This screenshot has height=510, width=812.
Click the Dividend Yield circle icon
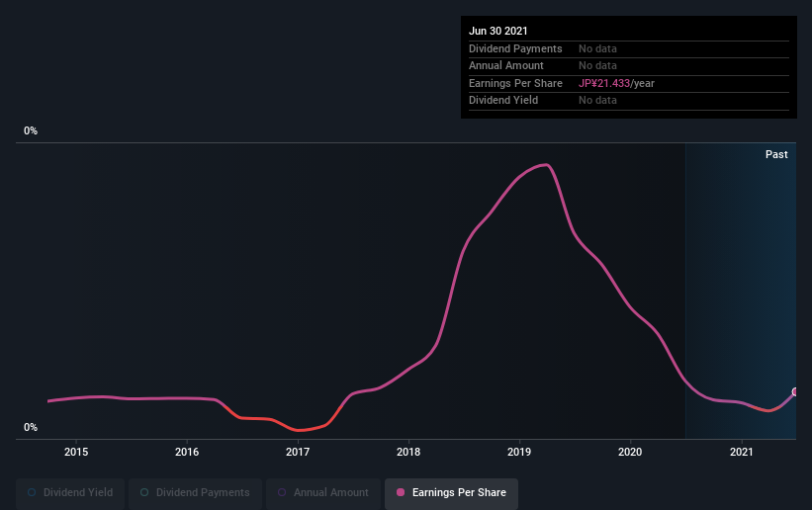pos(32,492)
